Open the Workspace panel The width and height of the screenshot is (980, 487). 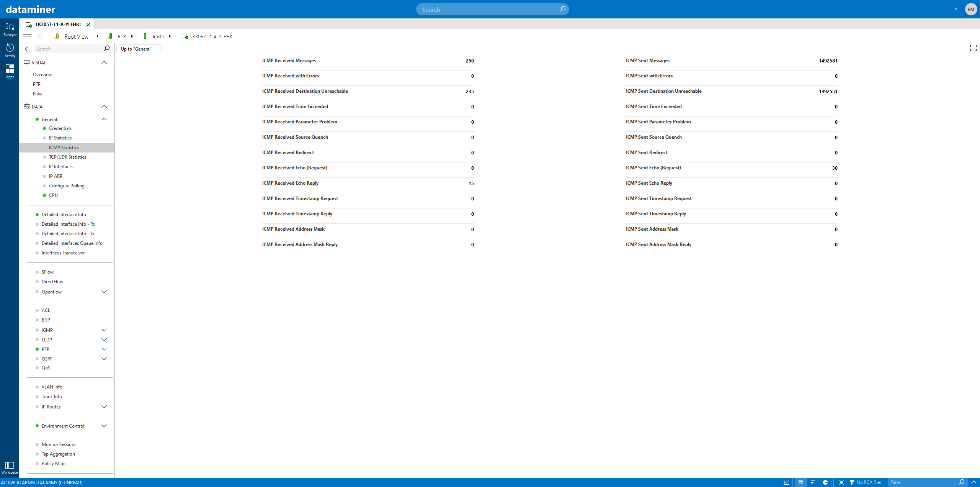(x=10, y=468)
